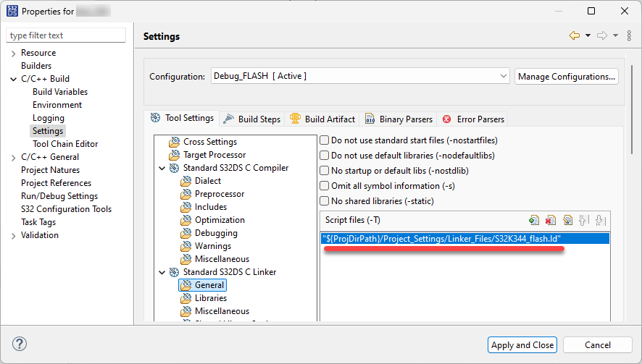Enable Do not use default libraries
The height and width of the screenshot is (364, 642).
tap(325, 156)
